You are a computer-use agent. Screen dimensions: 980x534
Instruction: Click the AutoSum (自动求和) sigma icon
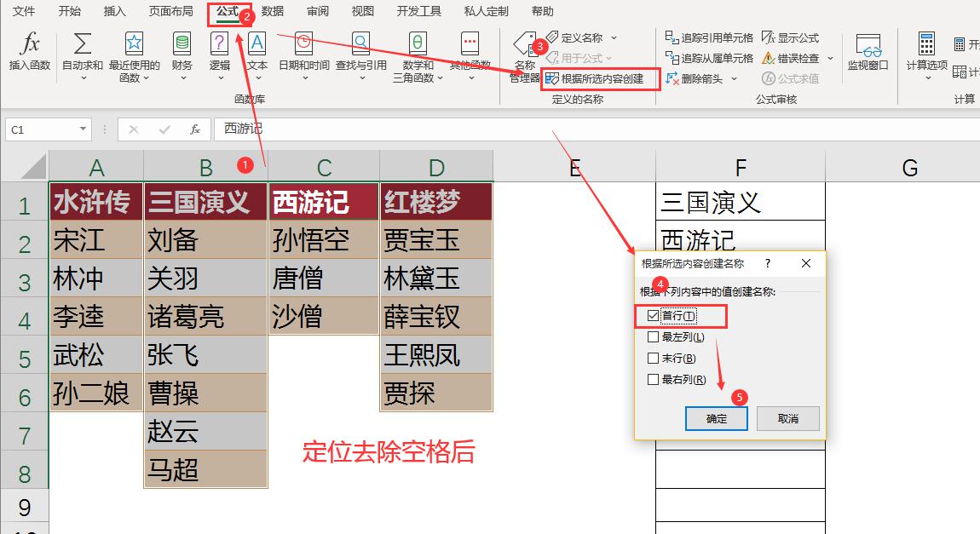click(83, 43)
